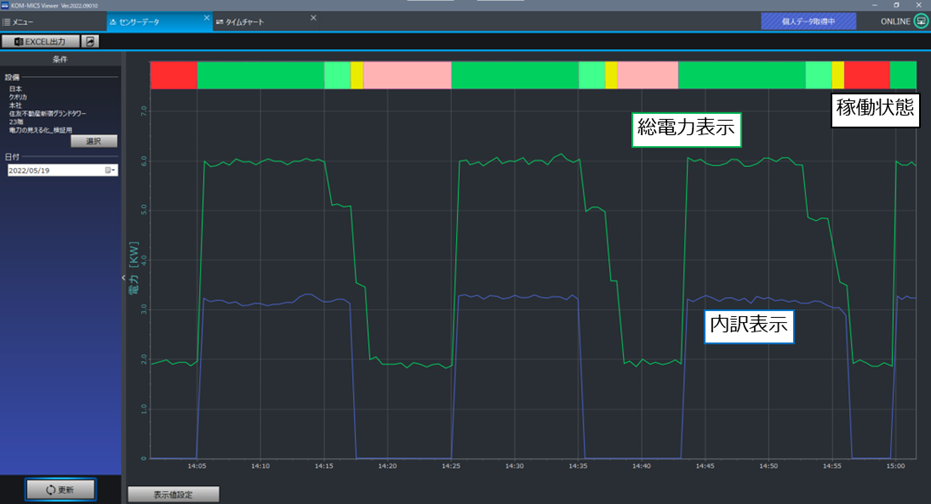Viewport: 931px width, 504px height.
Task: Export data with EXCEL出力 button
Action: tap(40, 42)
